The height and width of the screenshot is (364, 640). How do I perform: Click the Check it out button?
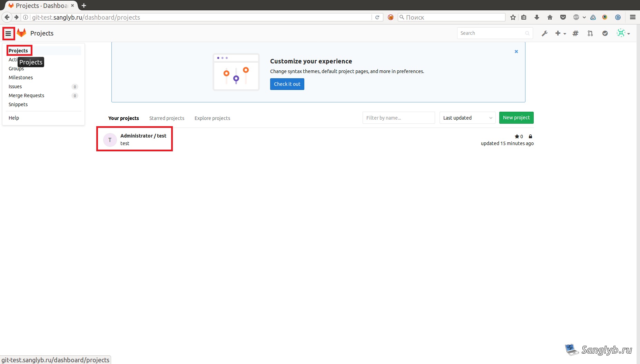287,84
